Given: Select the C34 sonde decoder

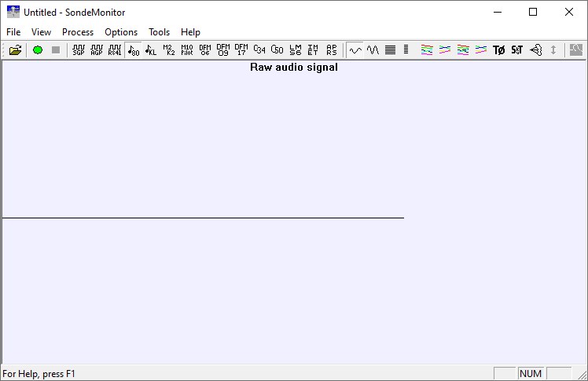Looking at the screenshot, I should click(x=259, y=49).
